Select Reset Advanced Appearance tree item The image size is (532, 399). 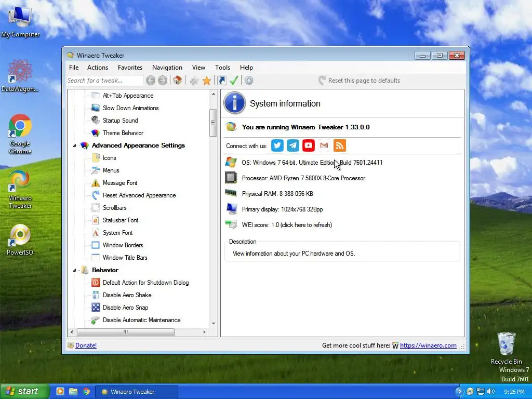pyautogui.click(x=139, y=195)
